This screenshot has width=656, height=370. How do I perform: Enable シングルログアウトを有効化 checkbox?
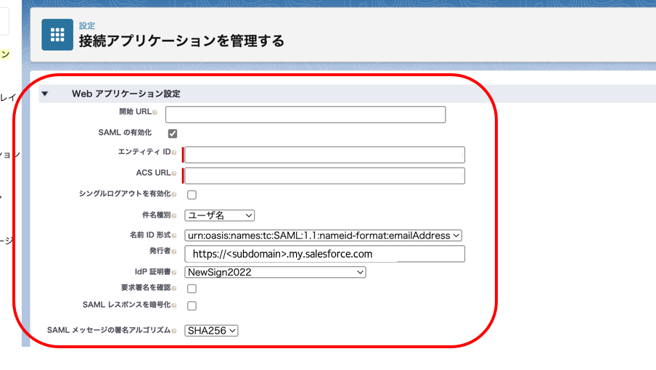tap(192, 195)
